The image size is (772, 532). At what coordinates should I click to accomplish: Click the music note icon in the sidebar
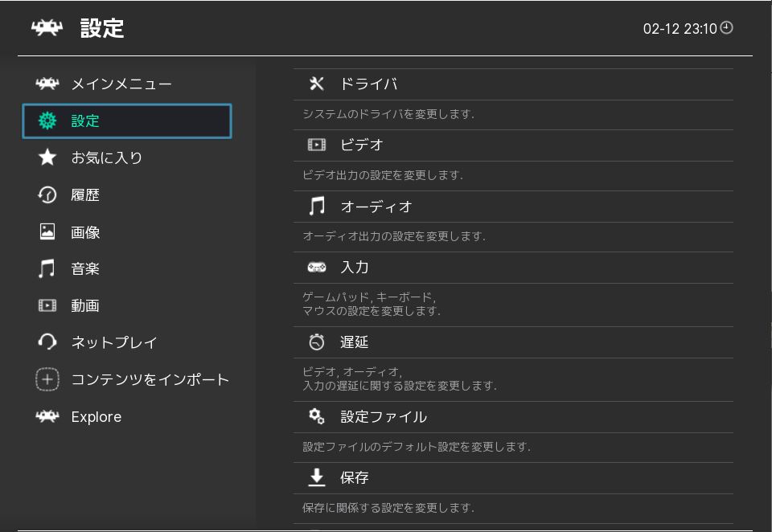47,268
